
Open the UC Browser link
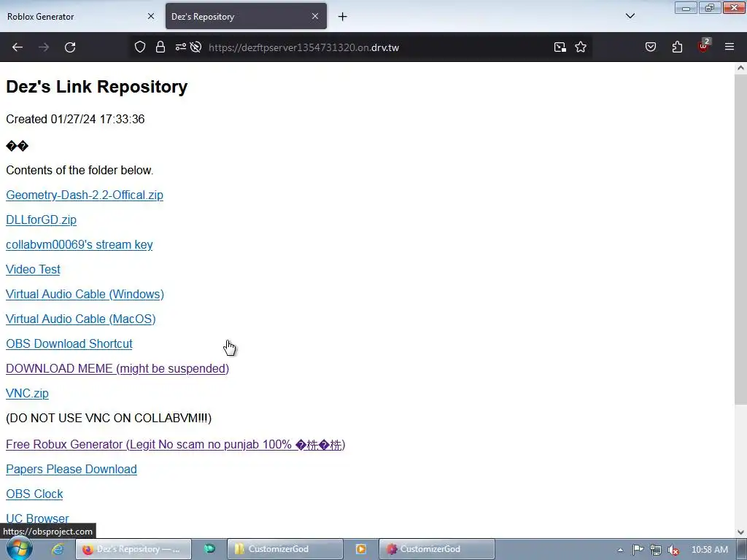coord(37,518)
